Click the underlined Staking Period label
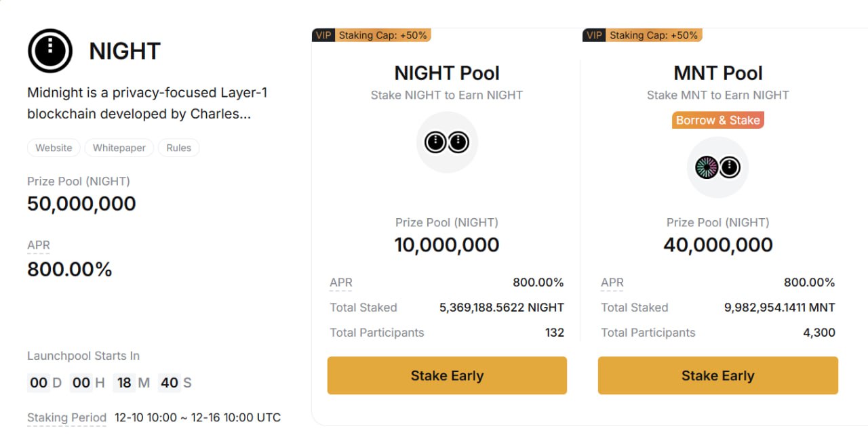The width and height of the screenshot is (868, 437). pos(66,417)
